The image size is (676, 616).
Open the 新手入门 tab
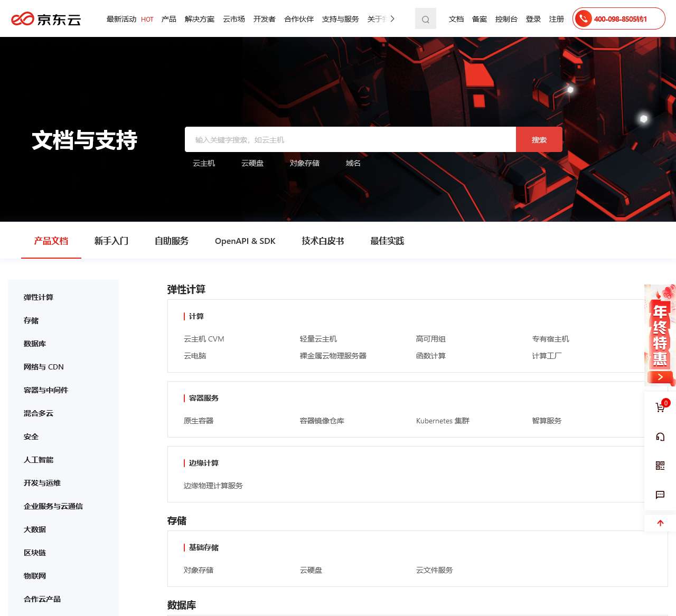111,241
